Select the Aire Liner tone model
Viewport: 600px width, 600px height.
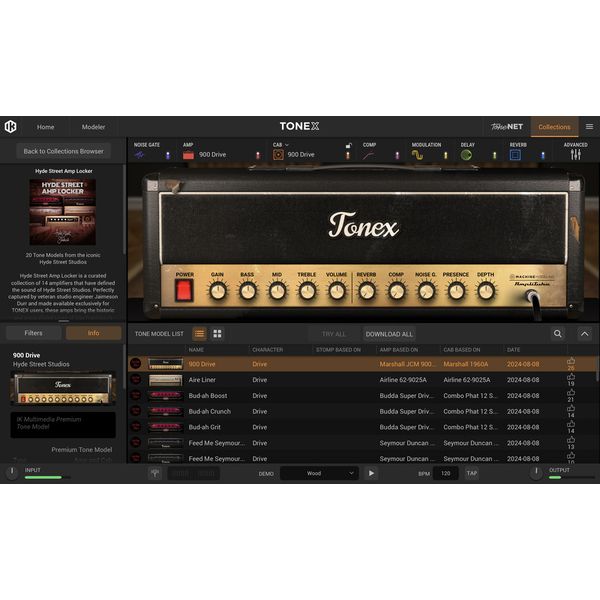coord(362,380)
